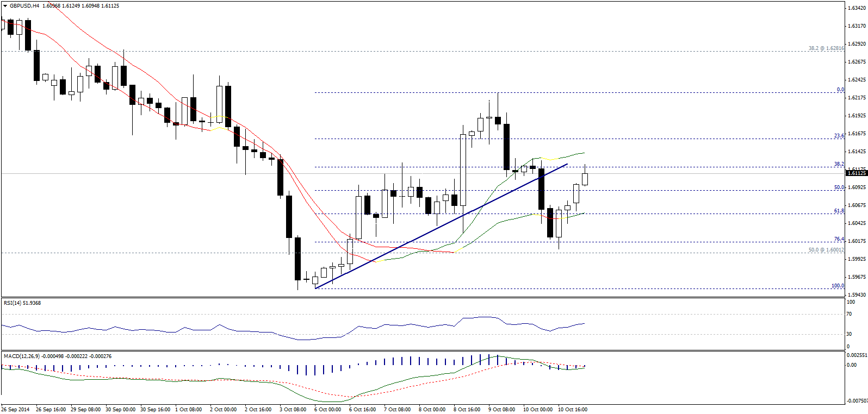Click the 1.60425 price axis value
Image resolution: width=868 pixels, height=414 pixels.
[857, 223]
